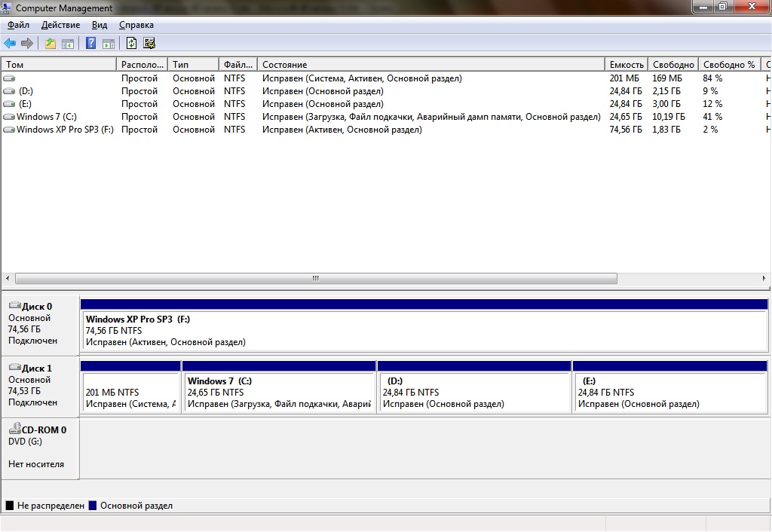Click Computer Management title bar icon
772x532 pixels.
pos(6,8)
